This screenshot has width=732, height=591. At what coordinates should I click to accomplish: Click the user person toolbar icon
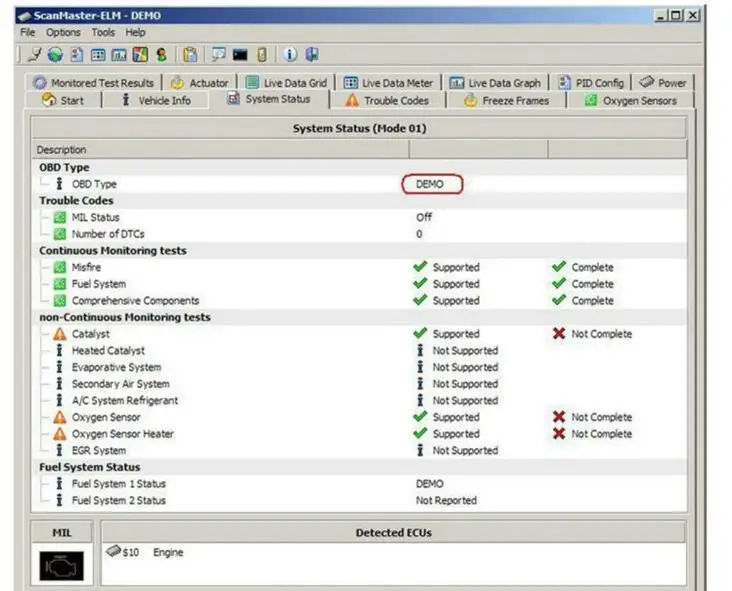(x=162, y=55)
